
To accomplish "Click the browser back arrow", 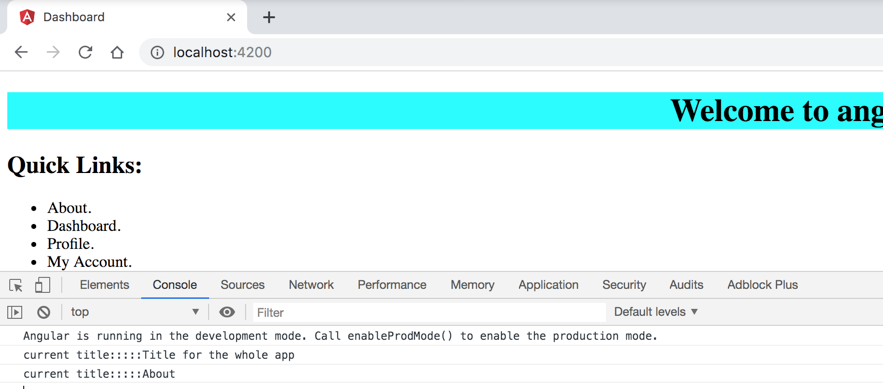I will coord(21,52).
